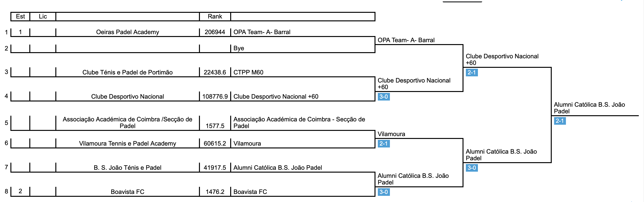Open the 3-0 semifinal score for Alumni Católica
The width and height of the screenshot is (644, 202).
click(472, 168)
